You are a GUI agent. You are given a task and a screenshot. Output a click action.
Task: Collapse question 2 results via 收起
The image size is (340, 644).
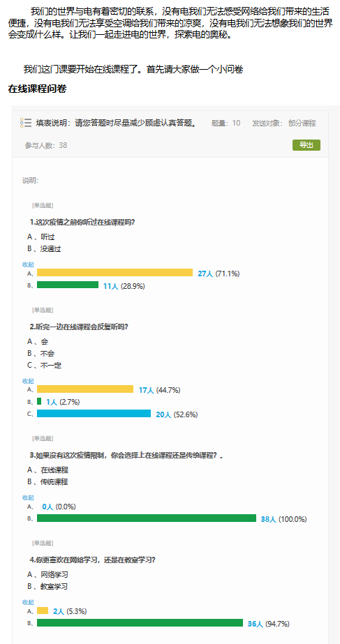[x=28, y=381]
